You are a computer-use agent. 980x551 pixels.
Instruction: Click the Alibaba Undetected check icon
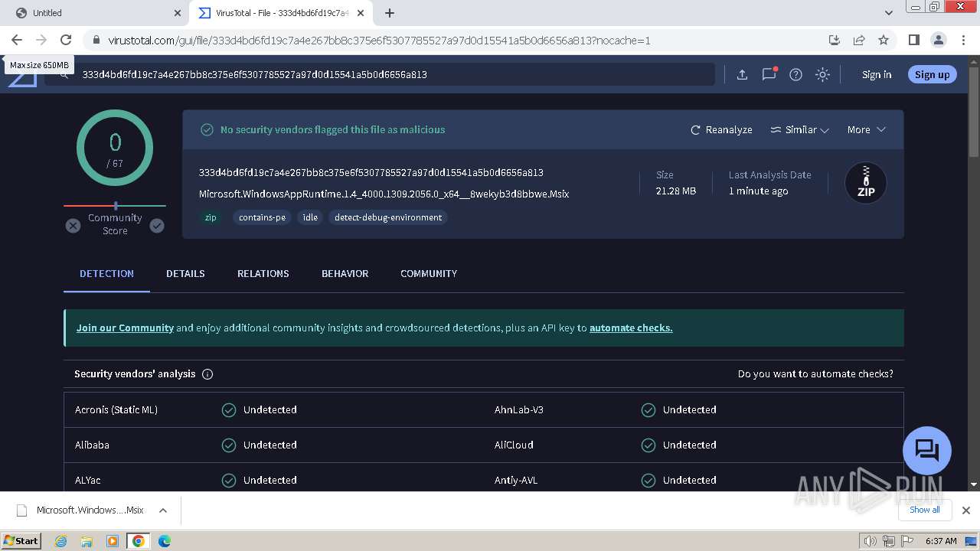click(228, 445)
